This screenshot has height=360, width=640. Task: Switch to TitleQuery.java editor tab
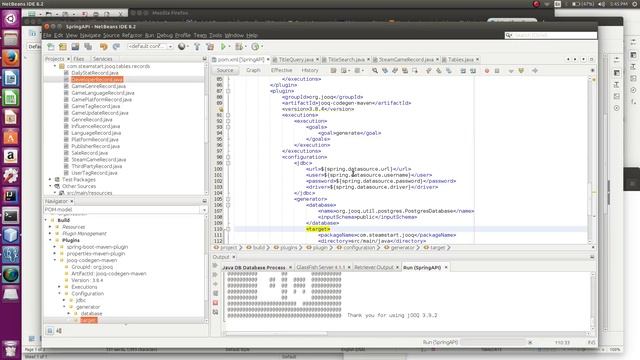(296, 60)
